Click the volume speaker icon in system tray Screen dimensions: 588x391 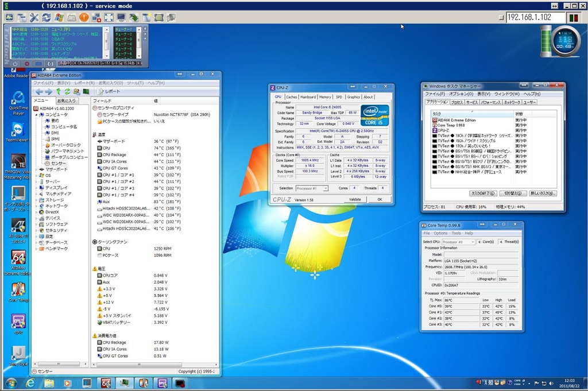[551, 383]
